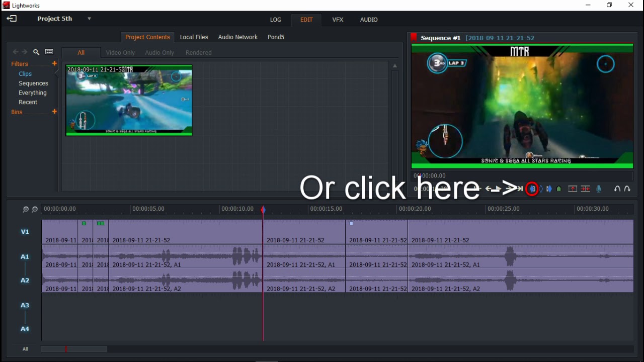Add a new bin with plus
This screenshot has width=644, height=362.
point(54,112)
